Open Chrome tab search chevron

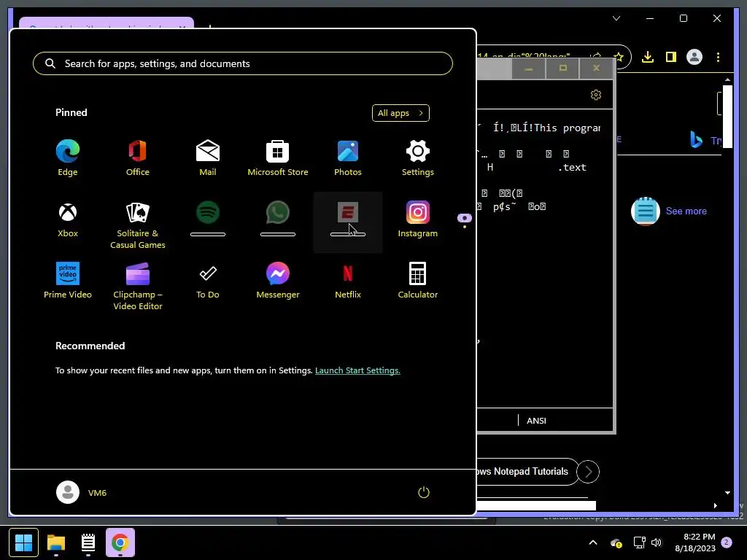[x=616, y=18]
